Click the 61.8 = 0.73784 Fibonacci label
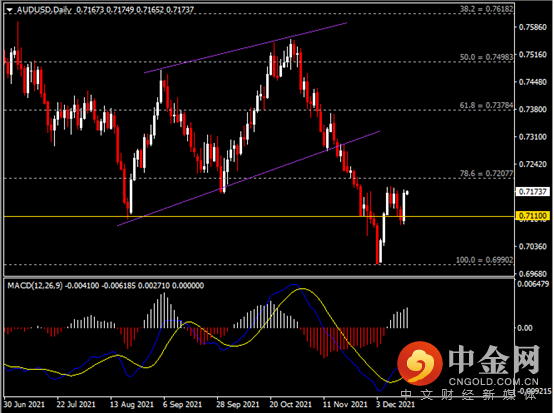Image resolution: width=554 pixels, height=413 pixels. click(486, 105)
